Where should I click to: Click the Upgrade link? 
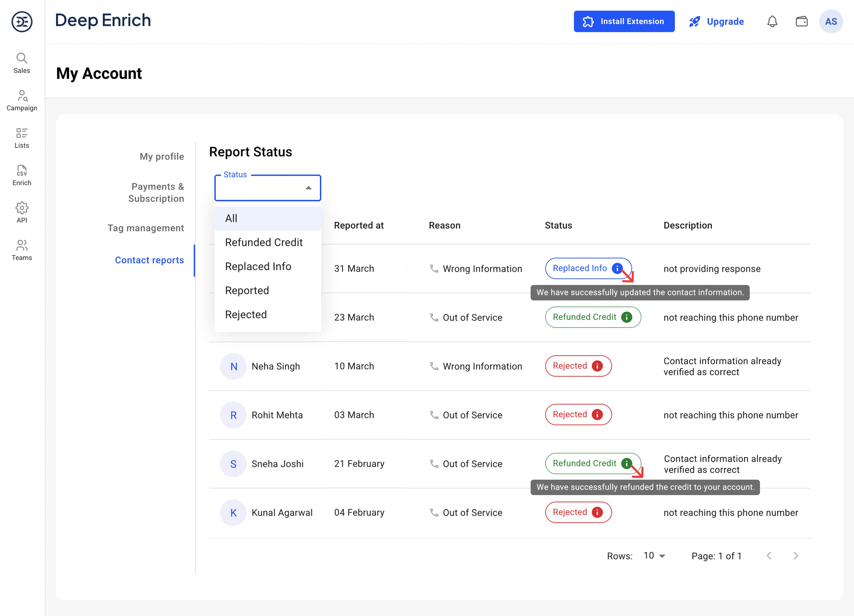point(716,21)
